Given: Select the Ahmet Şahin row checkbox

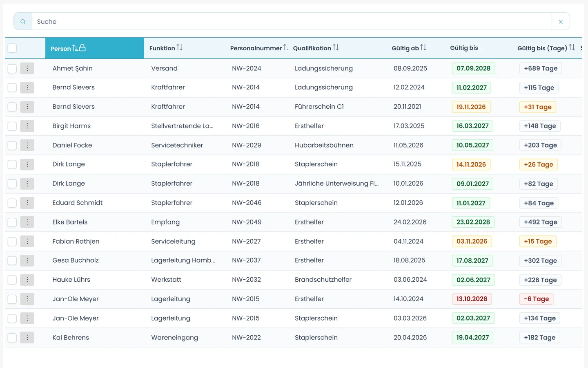Looking at the screenshot, I should pyautogui.click(x=12, y=68).
